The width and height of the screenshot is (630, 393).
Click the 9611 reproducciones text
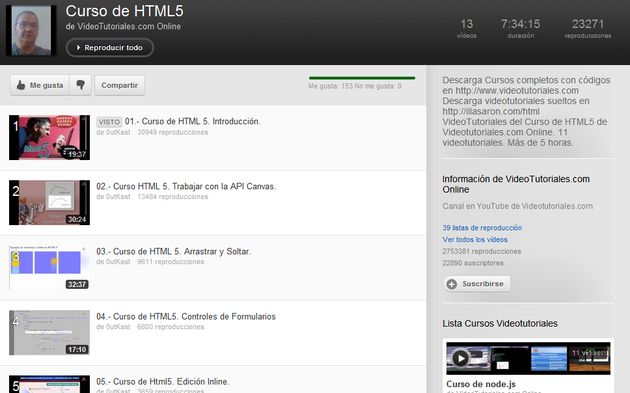point(170,262)
